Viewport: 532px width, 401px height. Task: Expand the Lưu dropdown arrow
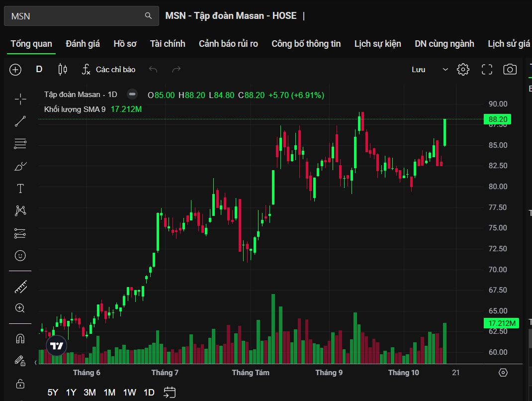tap(445, 70)
